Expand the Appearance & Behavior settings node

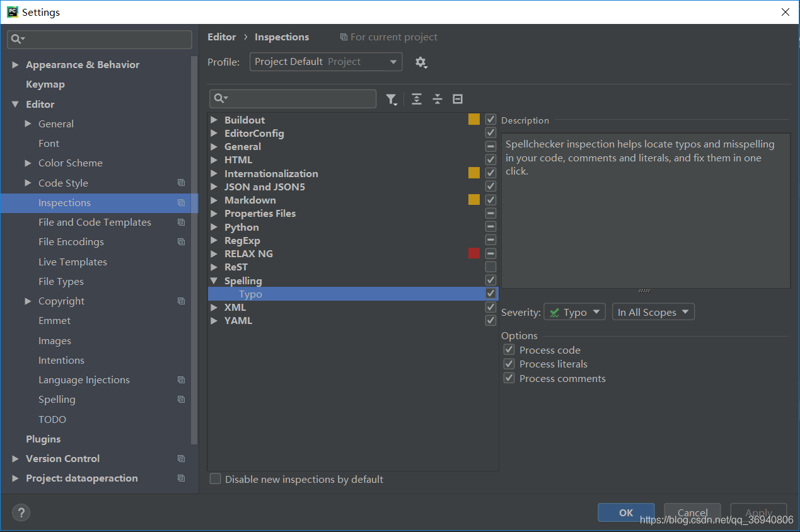coord(15,65)
